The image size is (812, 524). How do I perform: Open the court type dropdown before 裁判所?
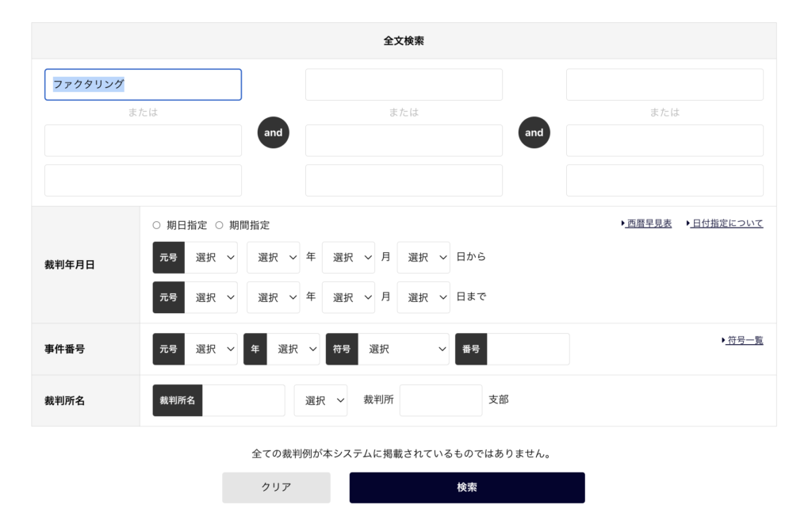point(320,400)
